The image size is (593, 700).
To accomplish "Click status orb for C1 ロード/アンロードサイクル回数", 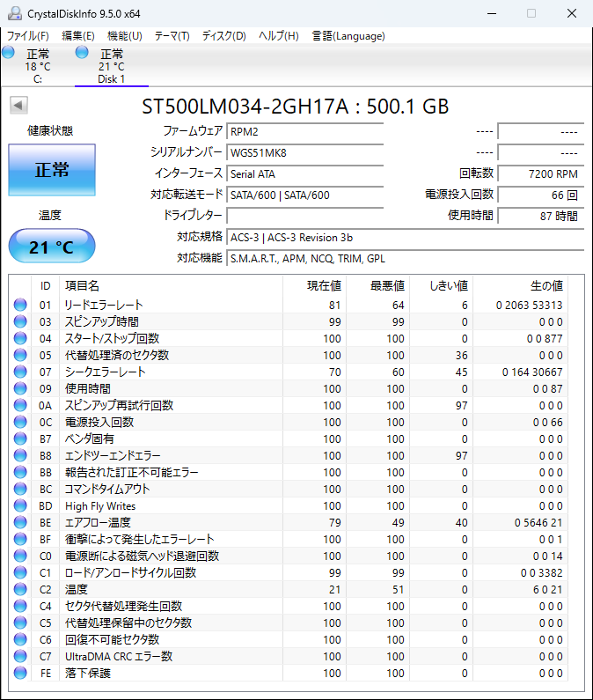I will [x=20, y=572].
